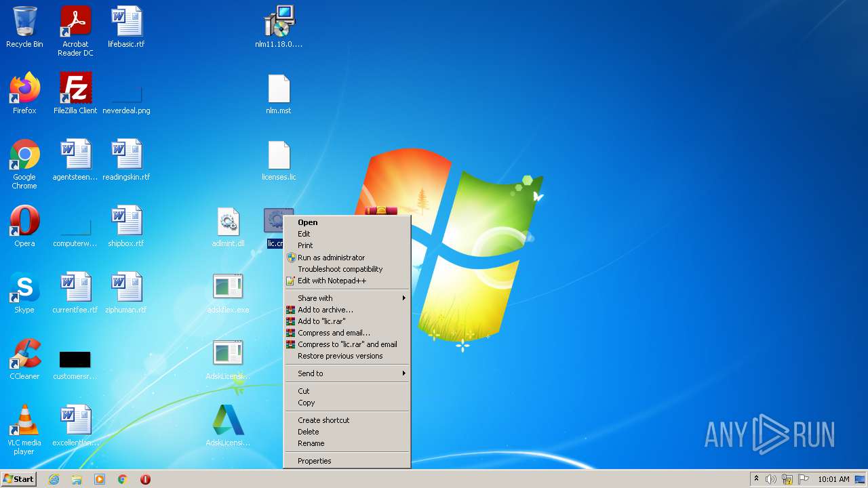Screen dimensions: 868x488
Task: Click the VLC media player shortcut
Action: [24, 430]
